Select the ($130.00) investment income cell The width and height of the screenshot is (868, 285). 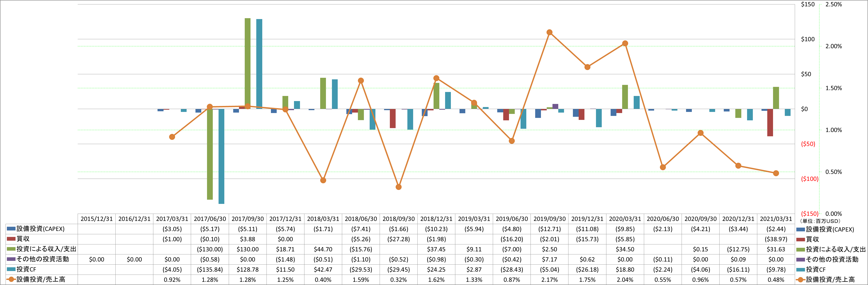[x=210, y=249]
